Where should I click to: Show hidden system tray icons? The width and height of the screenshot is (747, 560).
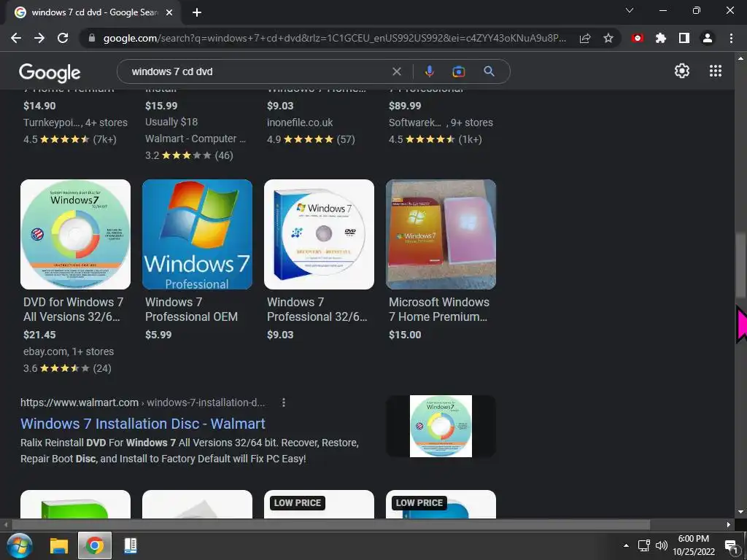tap(626, 545)
